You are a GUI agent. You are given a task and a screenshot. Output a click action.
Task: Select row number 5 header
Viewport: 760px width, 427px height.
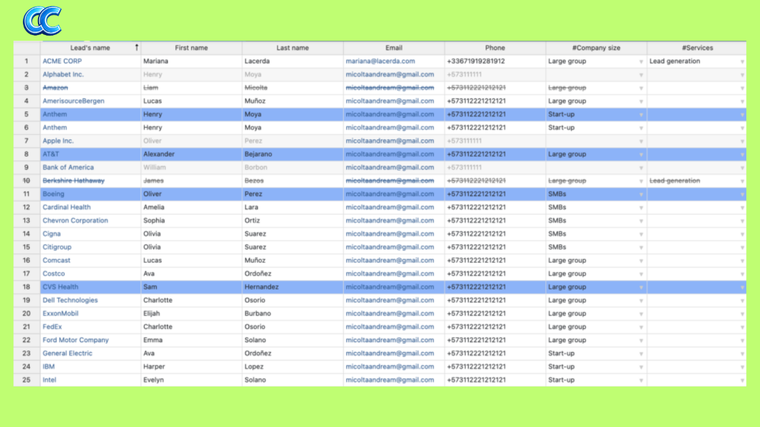pyautogui.click(x=27, y=114)
